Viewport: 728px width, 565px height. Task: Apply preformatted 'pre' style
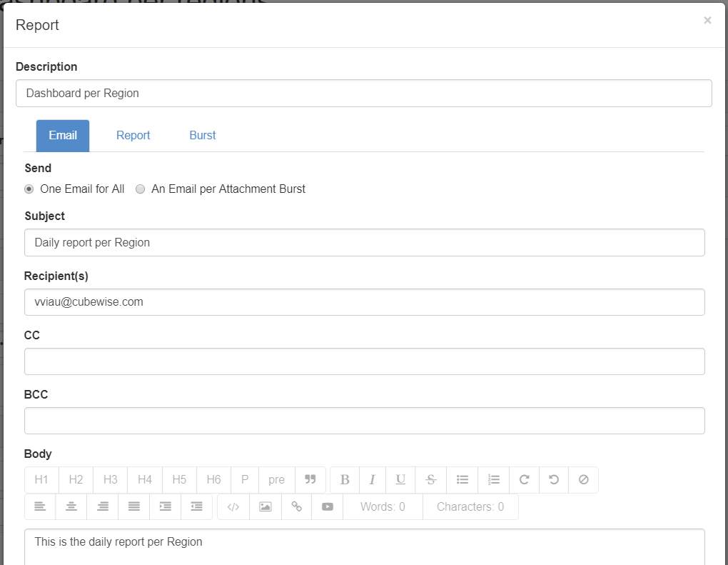(x=277, y=479)
